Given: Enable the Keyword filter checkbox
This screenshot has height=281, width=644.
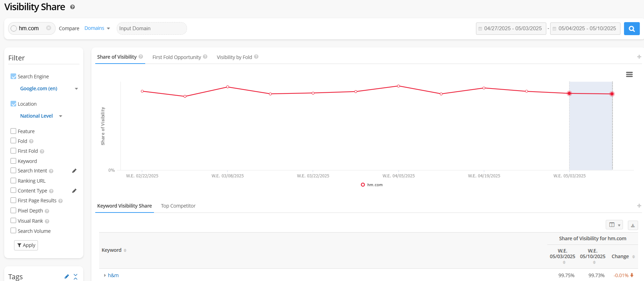Looking at the screenshot, I should (x=13, y=161).
